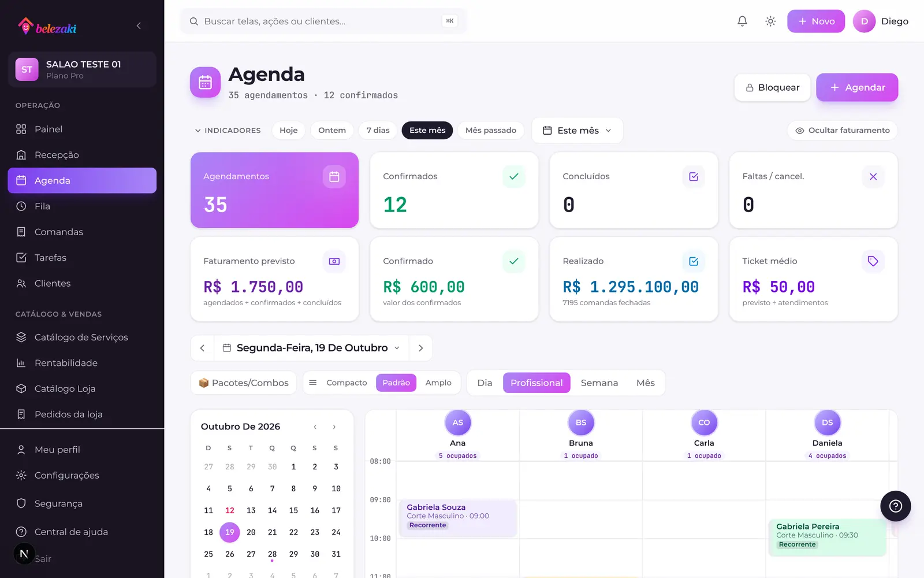
Task: Select the Amplo density option
Action: [x=438, y=383]
